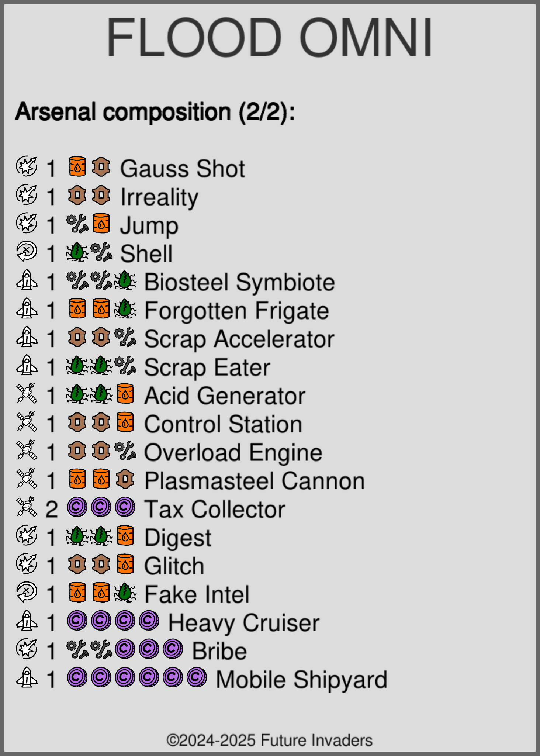Click the satellite icon beside Acid Generator
This screenshot has height=756, width=540.
[x=27, y=394]
